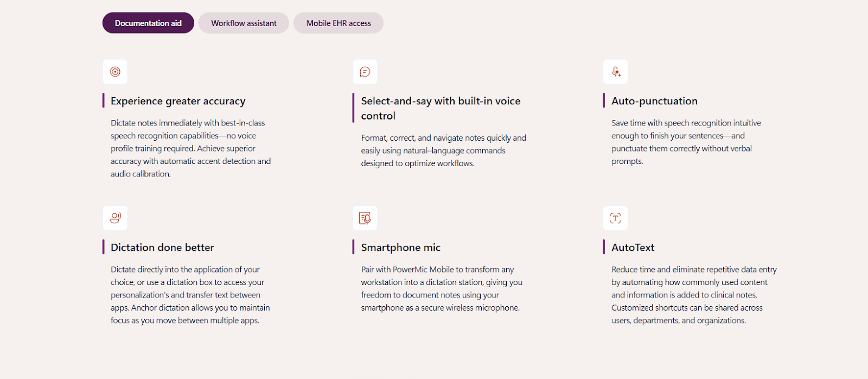Click the paragraph about PowerMic Mobile pairing
The image size is (868, 379).
(x=442, y=288)
